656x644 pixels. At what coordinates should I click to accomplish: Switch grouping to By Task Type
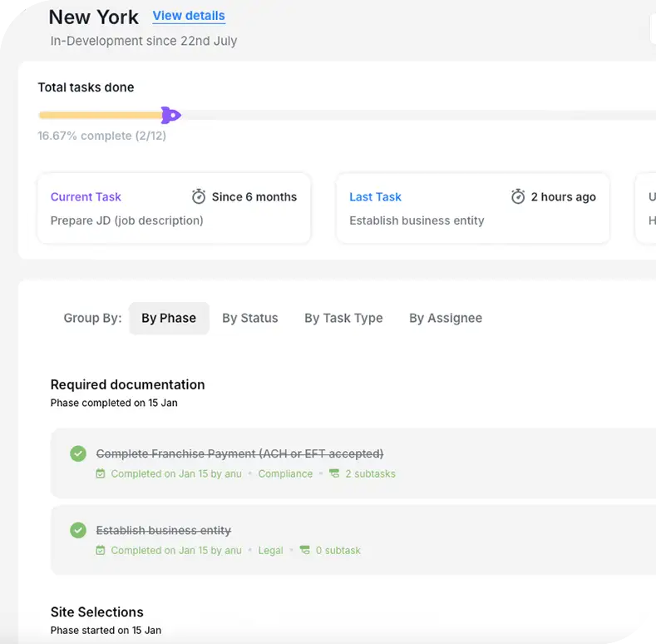click(x=343, y=318)
